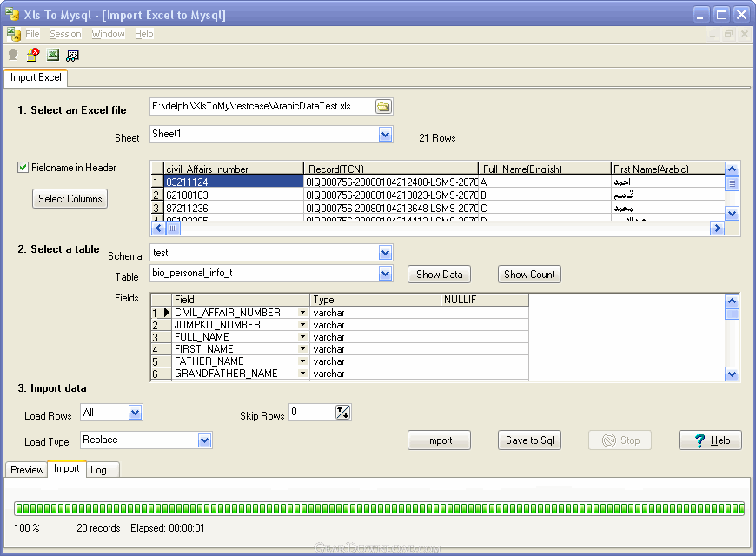Click the Field column header
Screen dimensions: 756x556
(241, 300)
